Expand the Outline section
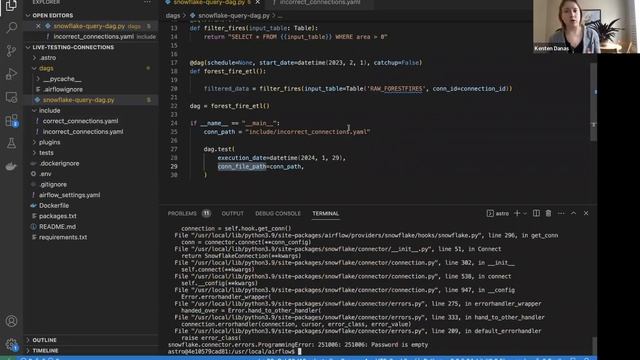 [44, 340]
